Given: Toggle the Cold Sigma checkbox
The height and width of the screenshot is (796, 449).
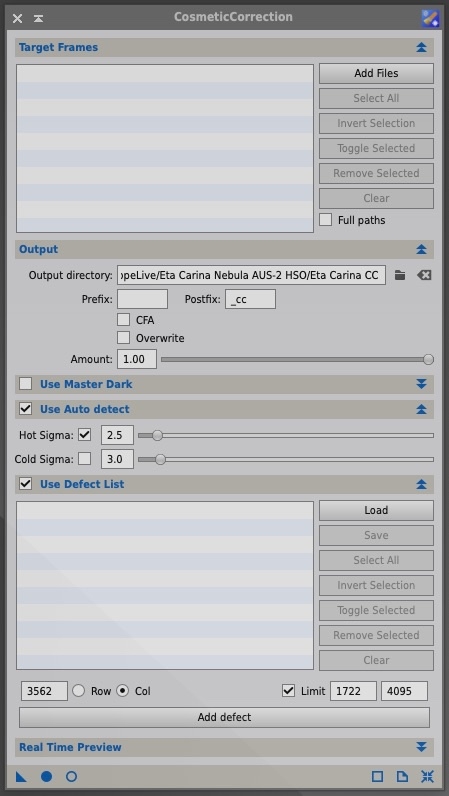Looking at the screenshot, I should (85, 459).
